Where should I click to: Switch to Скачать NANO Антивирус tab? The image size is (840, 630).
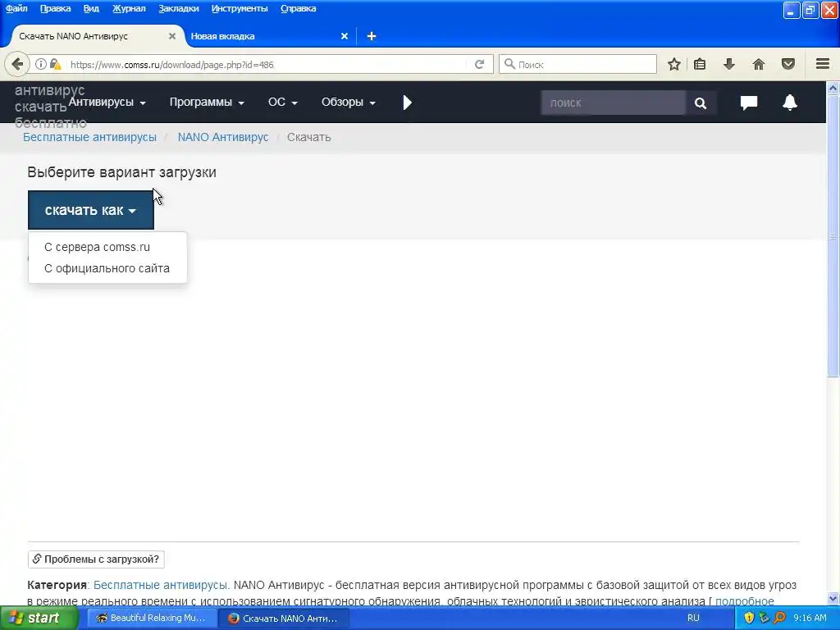coord(91,36)
